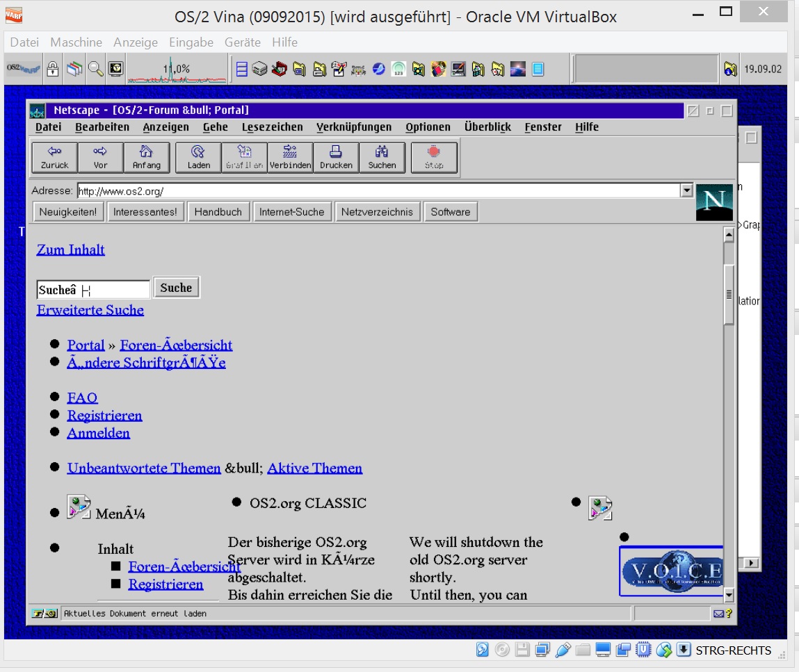
Task: Click VirtualBox hard disk status icon
Action: tap(482, 650)
